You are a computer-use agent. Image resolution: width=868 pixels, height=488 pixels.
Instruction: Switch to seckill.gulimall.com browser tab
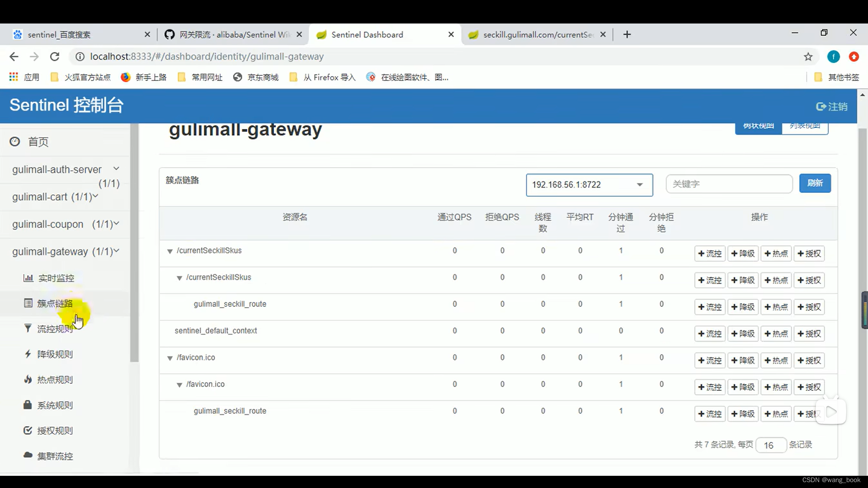coord(537,35)
